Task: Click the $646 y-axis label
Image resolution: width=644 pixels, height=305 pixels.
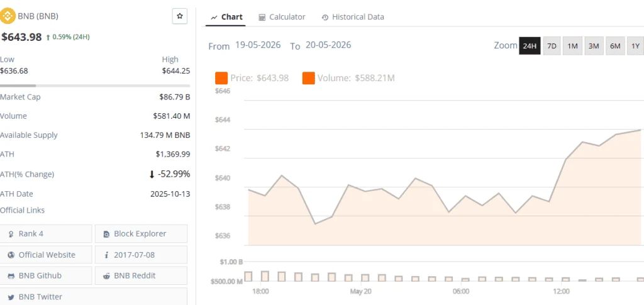Action: 222,91
